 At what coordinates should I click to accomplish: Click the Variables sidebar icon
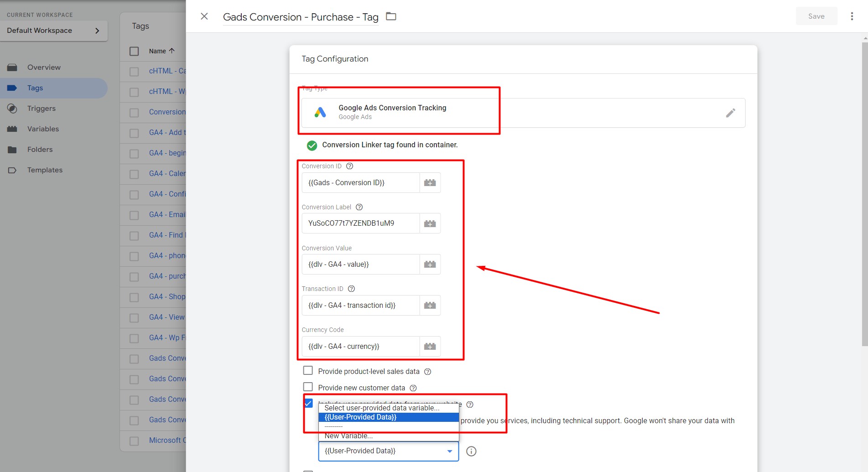[12, 129]
